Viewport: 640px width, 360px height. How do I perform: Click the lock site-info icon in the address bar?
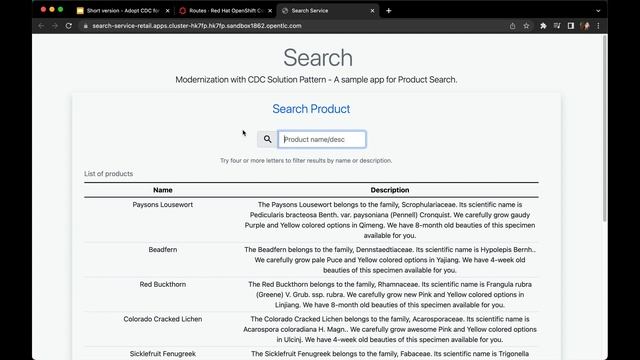click(85, 26)
